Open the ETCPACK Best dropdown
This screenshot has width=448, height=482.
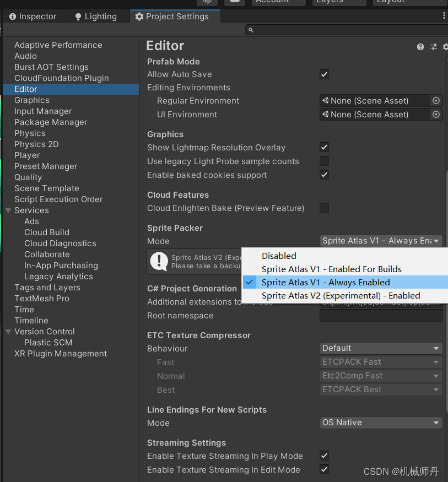point(381,389)
